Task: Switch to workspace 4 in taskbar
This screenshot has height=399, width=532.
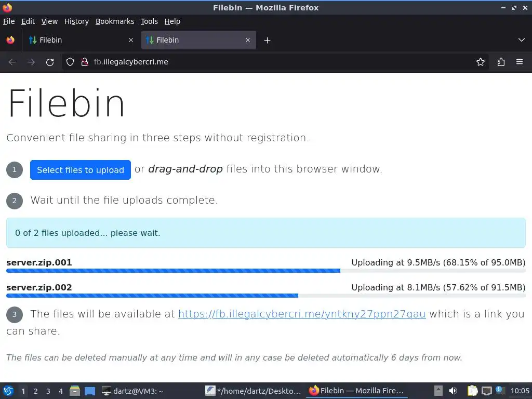Action: [61, 391]
